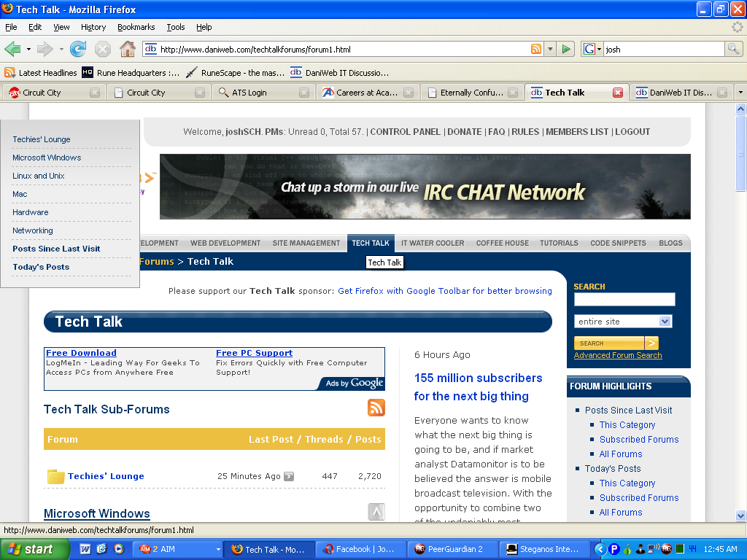Go back with the green Back arrow

[x=12, y=49]
